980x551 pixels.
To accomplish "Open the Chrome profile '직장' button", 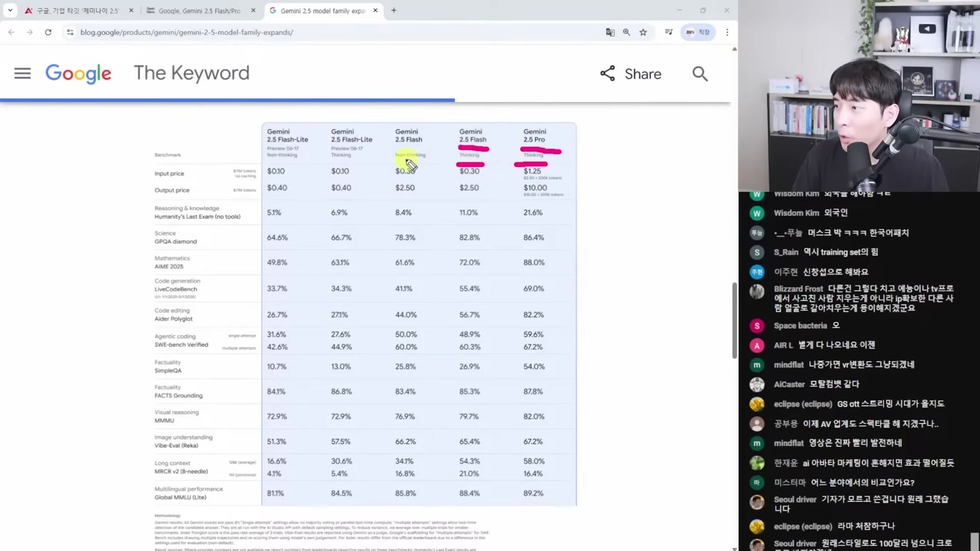I will pos(698,32).
